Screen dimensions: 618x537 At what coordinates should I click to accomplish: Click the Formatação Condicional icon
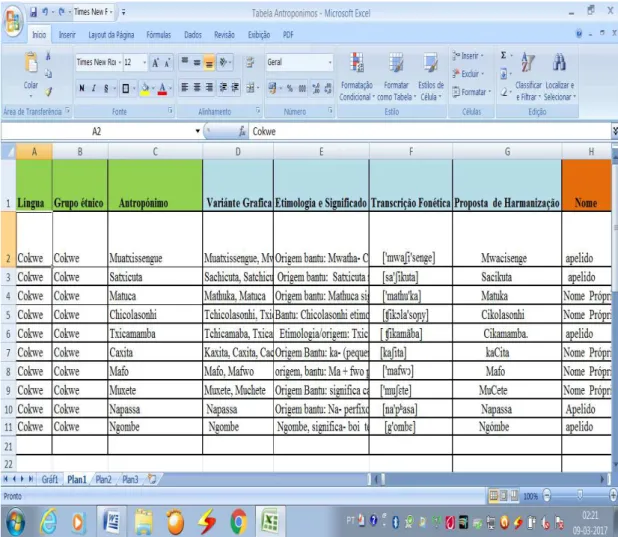pos(356,63)
